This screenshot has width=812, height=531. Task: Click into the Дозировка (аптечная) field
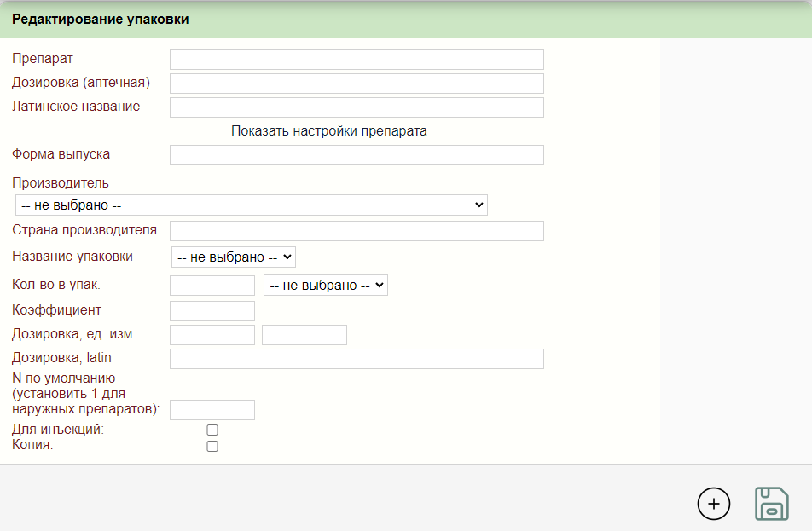[x=357, y=84]
